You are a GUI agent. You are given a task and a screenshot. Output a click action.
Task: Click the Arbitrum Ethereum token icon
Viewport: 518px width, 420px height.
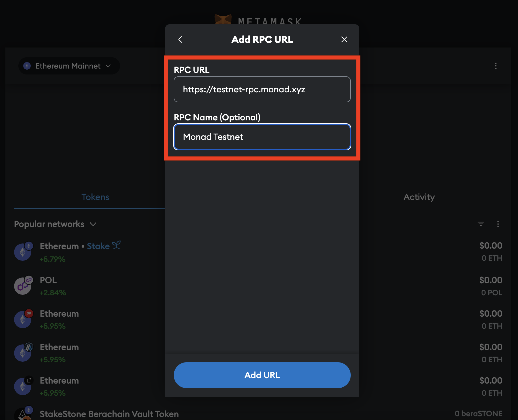(x=23, y=353)
